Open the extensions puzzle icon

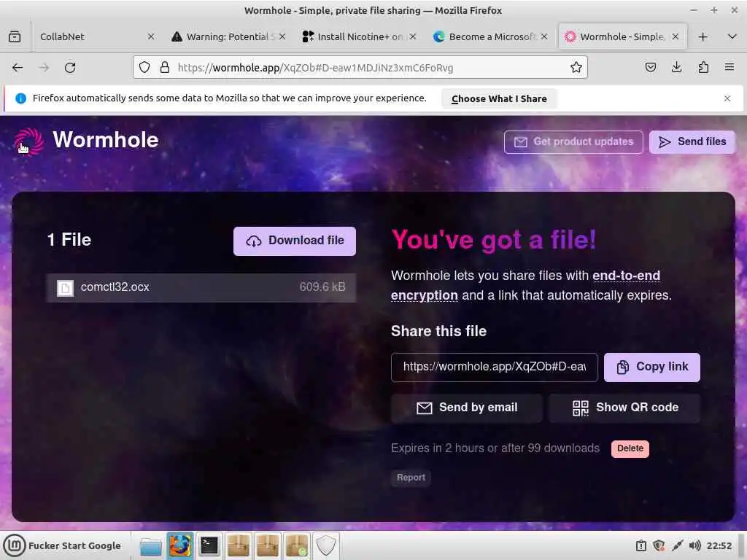703,68
